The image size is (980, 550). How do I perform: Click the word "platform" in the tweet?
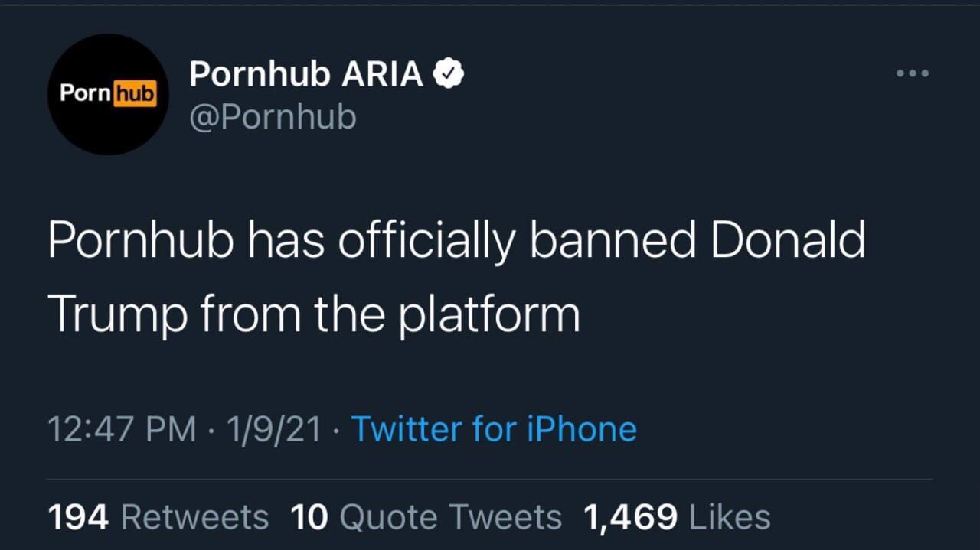coord(488,314)
